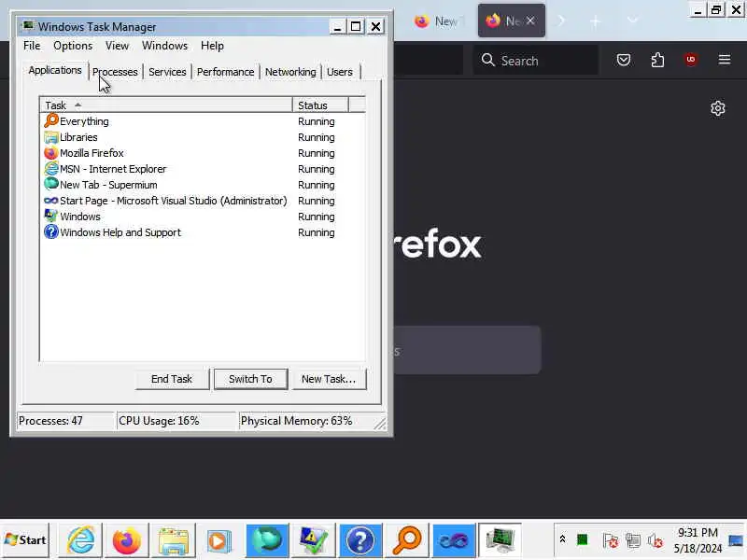Click the green CPU meter tray icon

point(582,539)
